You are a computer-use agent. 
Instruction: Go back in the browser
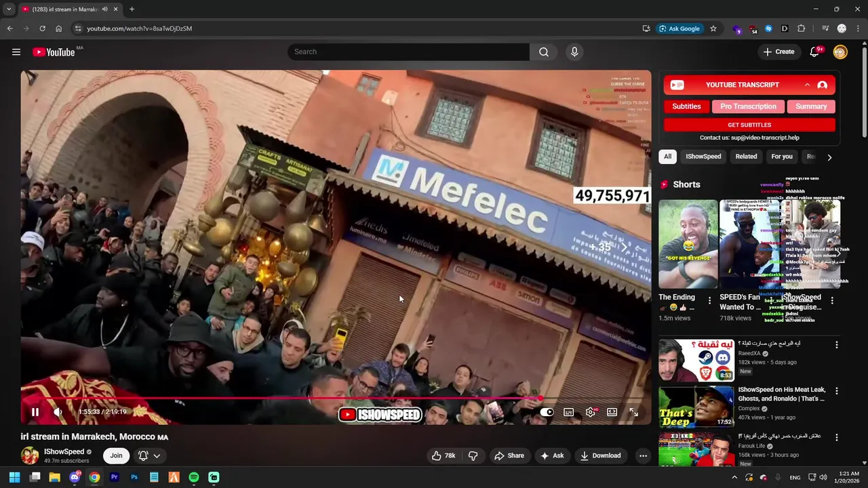point(9,28)
